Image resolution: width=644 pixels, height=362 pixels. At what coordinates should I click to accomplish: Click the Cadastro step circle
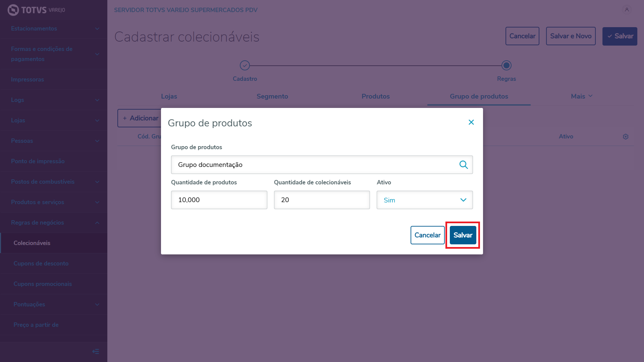(x=245, y=65)
